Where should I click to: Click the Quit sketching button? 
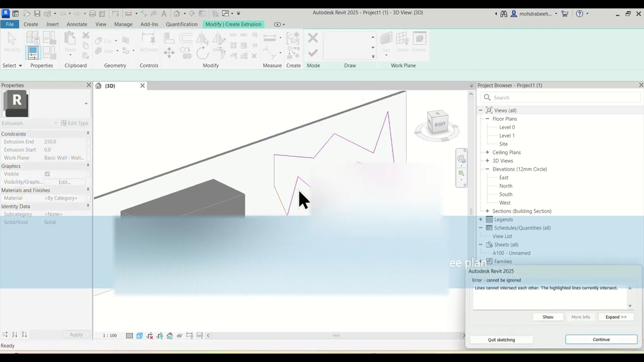pos(501,340)
